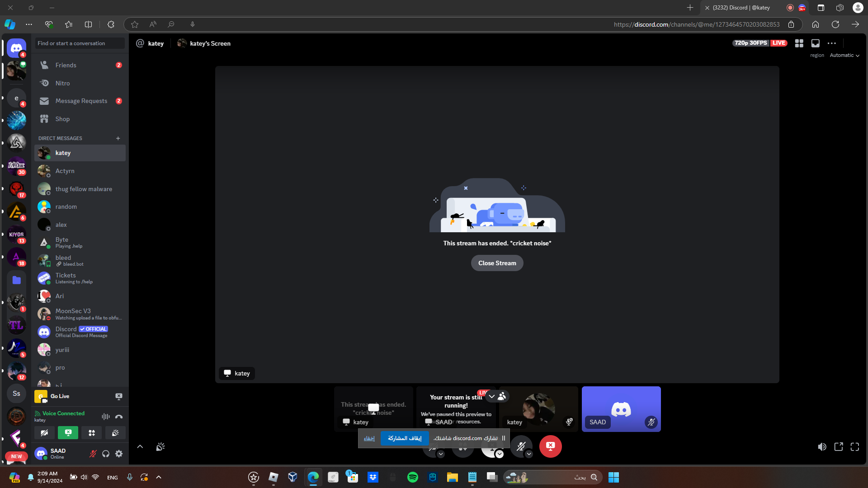Turn on camera in voice panel

click(44, 433)
